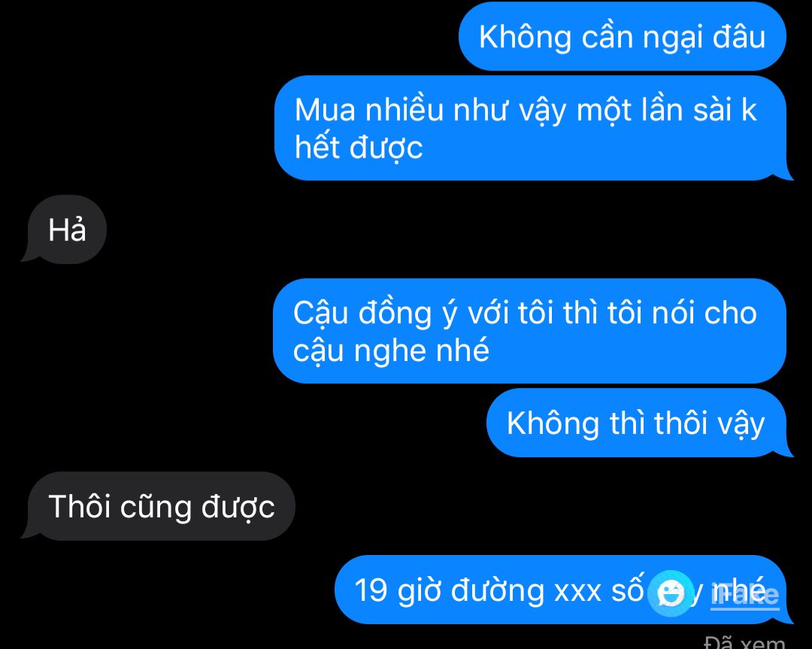The image size is (812, 649).
Task: Click the words "hết được" in second bubble
Action: tap(359, 147)
